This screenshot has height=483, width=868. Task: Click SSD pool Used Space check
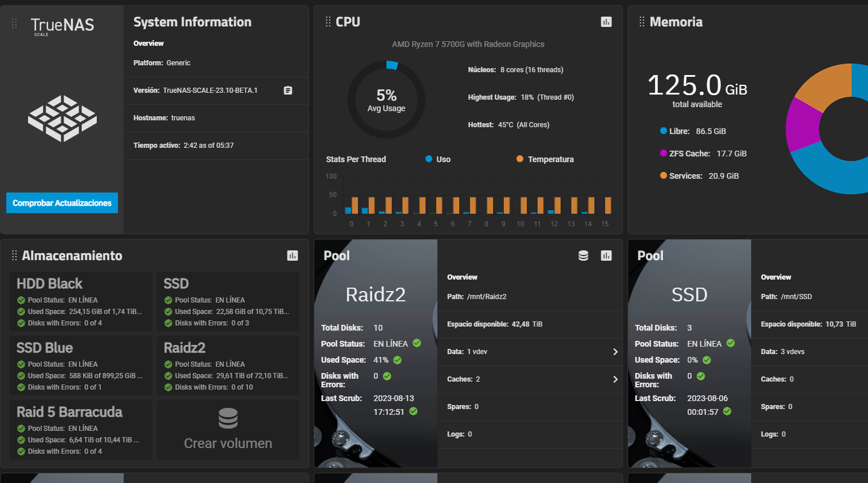click(x=707, y=360)
